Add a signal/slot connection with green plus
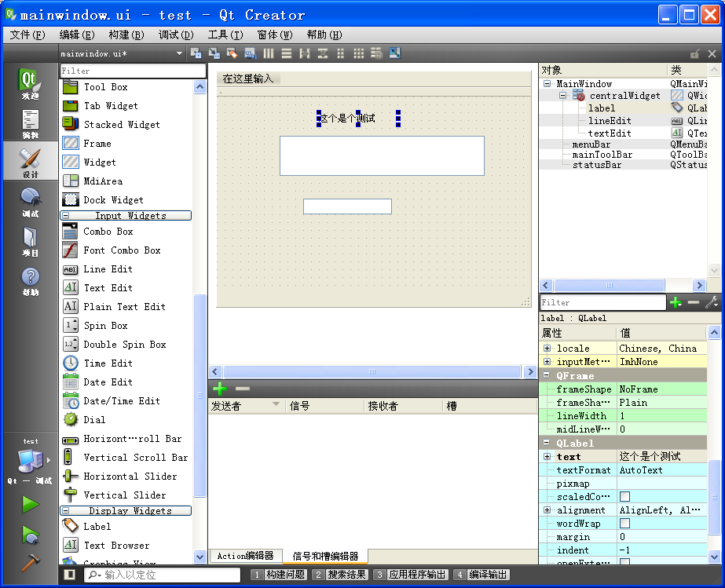Screen dimensions: 725x588 tap(220, 389)
